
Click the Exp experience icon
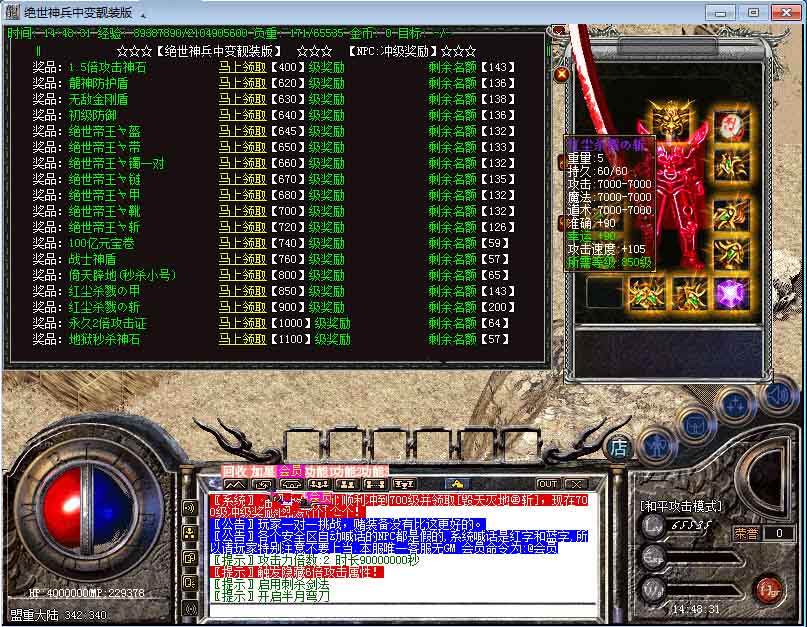point(653,557)
